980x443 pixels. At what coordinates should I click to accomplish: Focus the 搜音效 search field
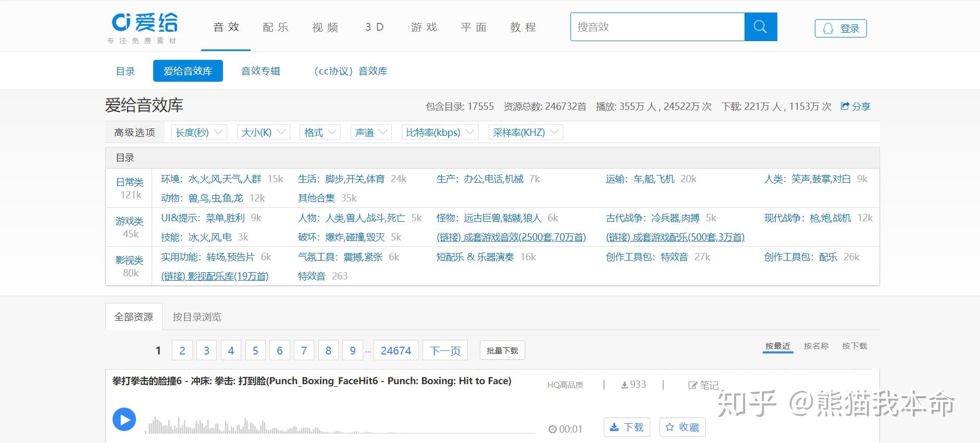pos(658,27)
